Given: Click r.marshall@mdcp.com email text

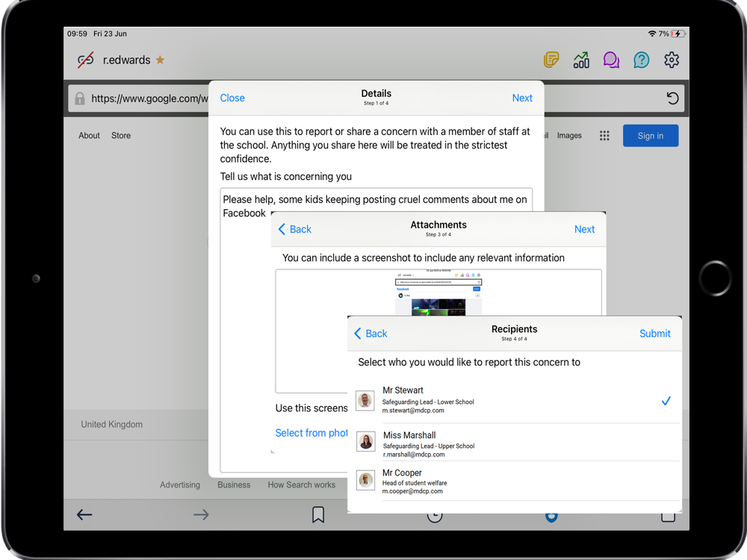Looking at the screenshot, I should (414, 454).
